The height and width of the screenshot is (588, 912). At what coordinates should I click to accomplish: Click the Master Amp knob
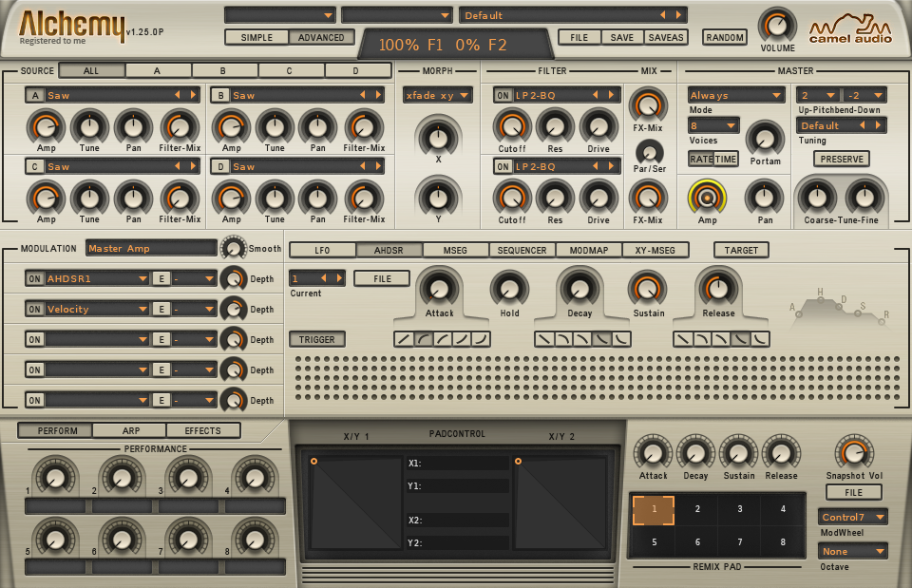pyautogui.click(x=707, y=198)
